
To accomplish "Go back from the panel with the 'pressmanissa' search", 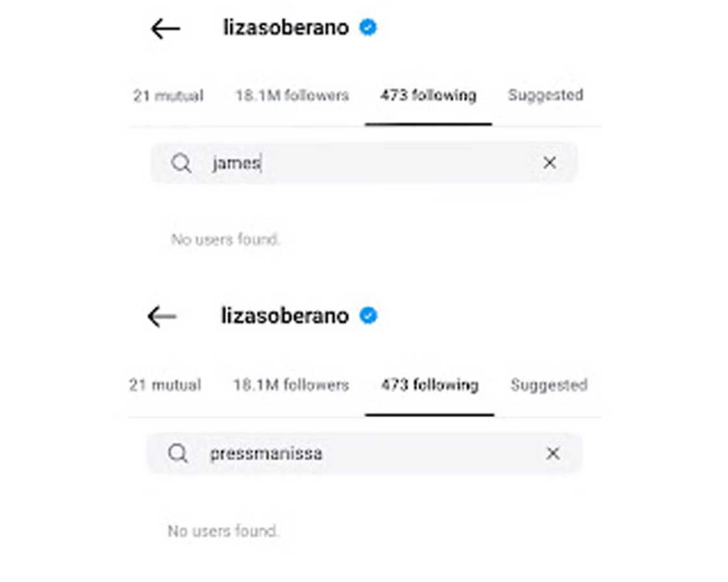I will (x=162, y=316).
